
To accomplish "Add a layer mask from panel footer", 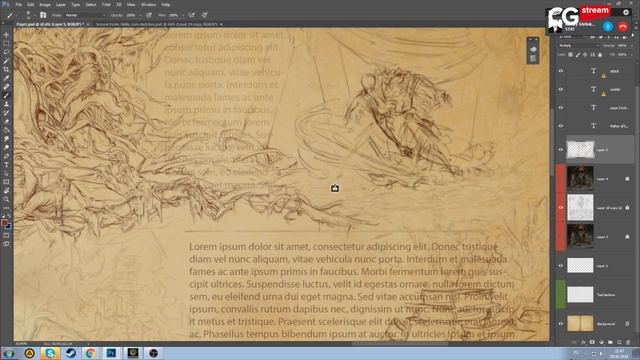I will pos(592,342).
